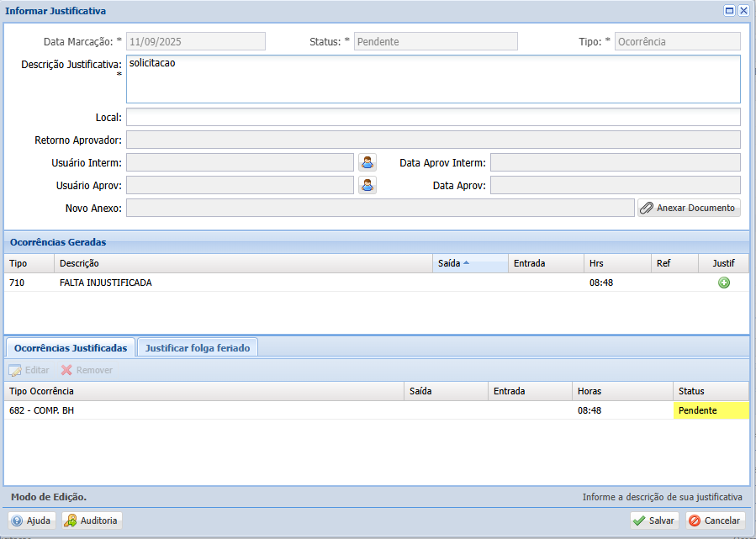Switch to Ocorrências Justificadas tab
The height and width of the screenshot is (539, 756).
click(x=71, y=348)
